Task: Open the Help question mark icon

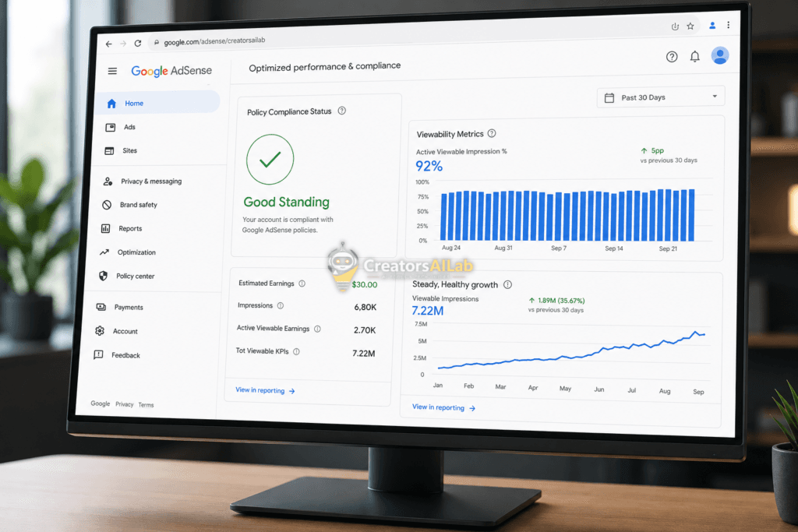Action: coord(672,56)
